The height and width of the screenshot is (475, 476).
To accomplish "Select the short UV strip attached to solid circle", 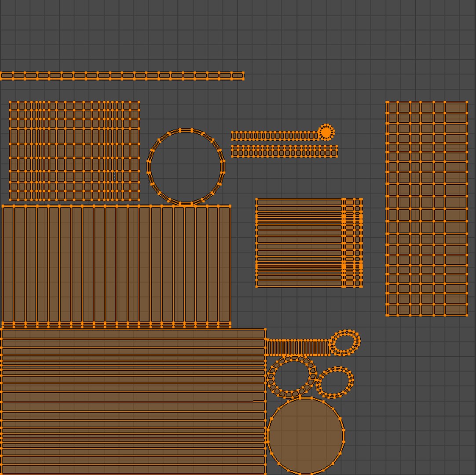I will click(x=275, y=135).
